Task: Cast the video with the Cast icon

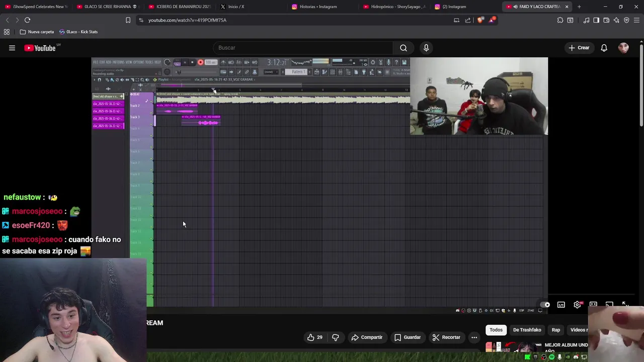Action: [609, 305]
